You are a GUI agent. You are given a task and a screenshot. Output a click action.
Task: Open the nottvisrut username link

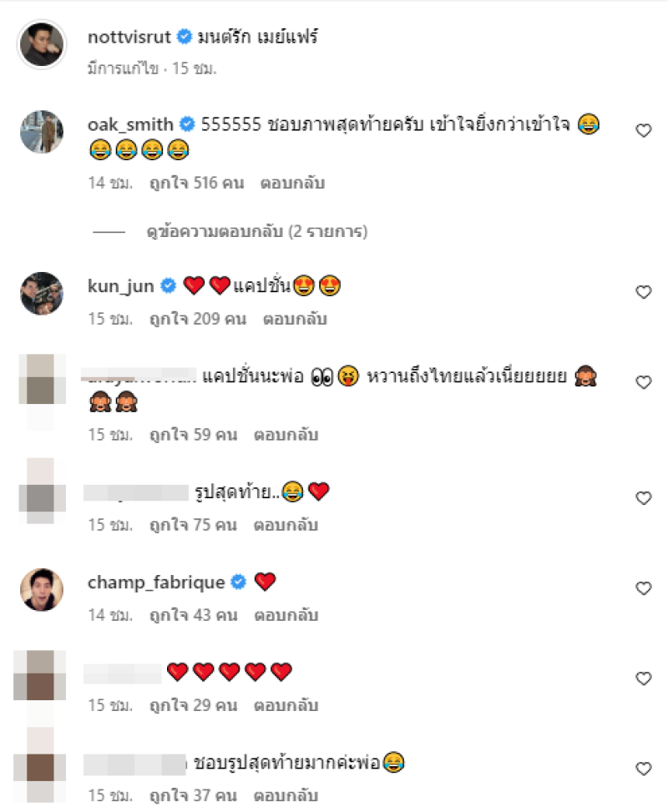129,37
